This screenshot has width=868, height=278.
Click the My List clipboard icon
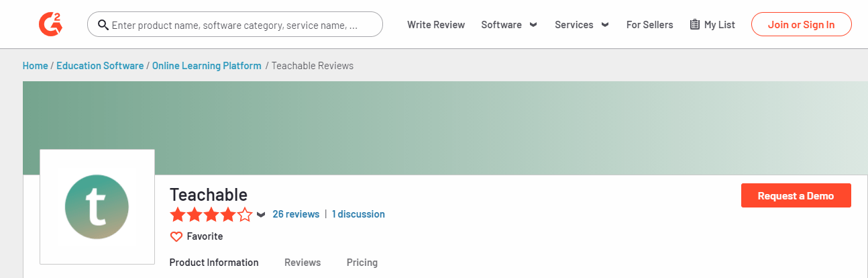tap(695, 25)
